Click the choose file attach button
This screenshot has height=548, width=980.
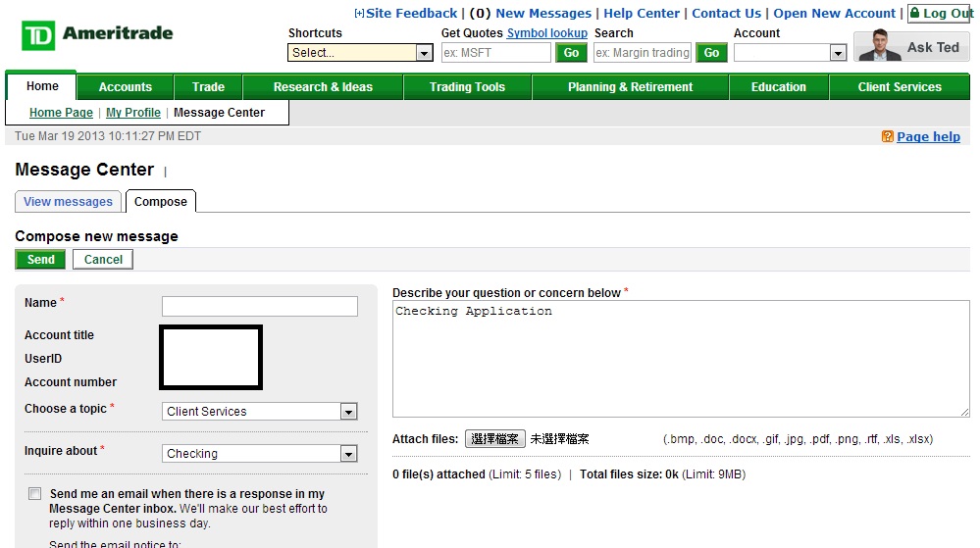(495, 438)
